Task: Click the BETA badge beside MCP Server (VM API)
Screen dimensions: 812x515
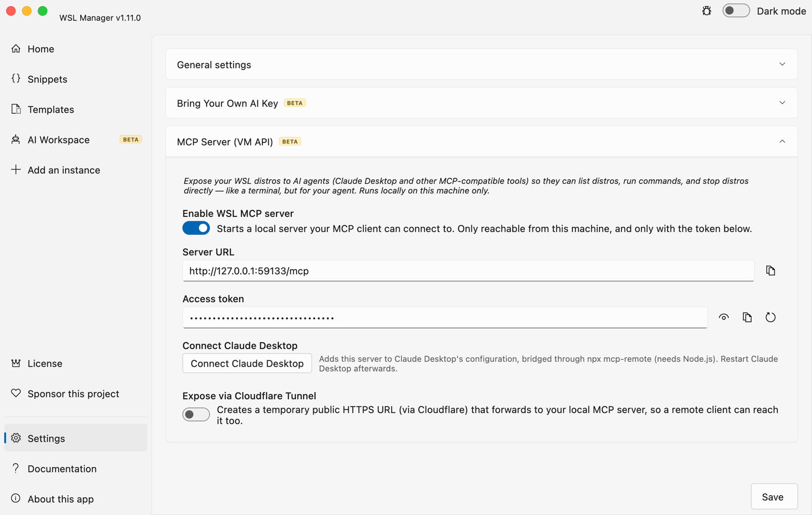Action: [x=290, y=142]
